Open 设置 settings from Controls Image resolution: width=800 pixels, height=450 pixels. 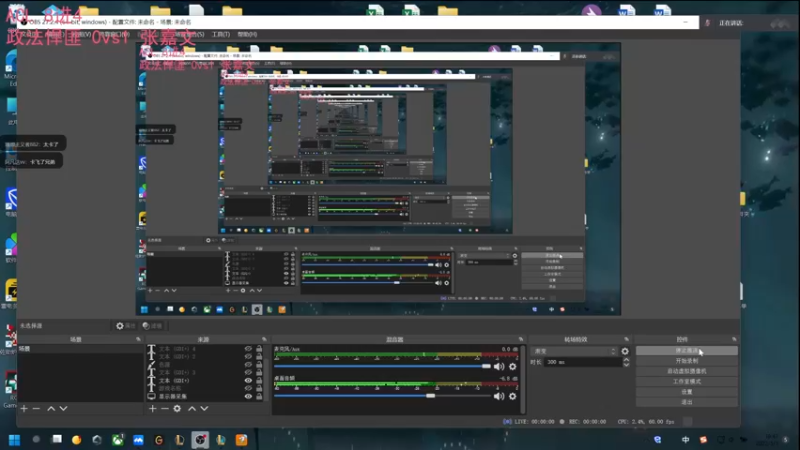[687, 391]
